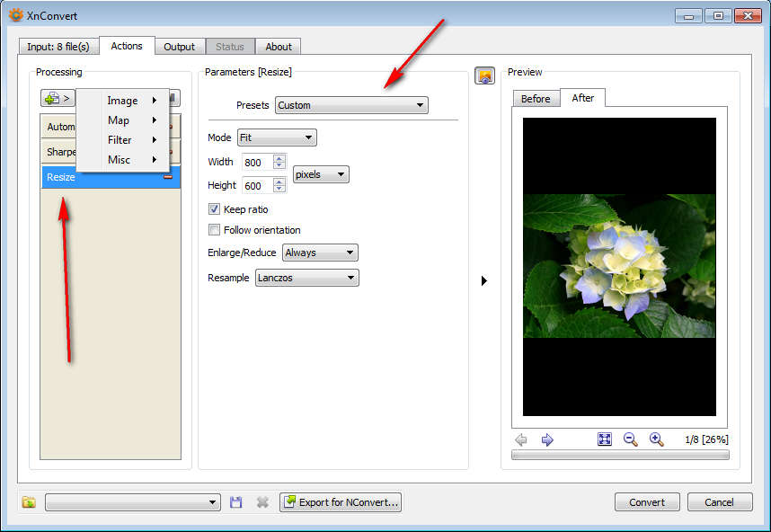Zoom out the preview image
This screenshot has height=532, width=771.
[x=631, y=439]
